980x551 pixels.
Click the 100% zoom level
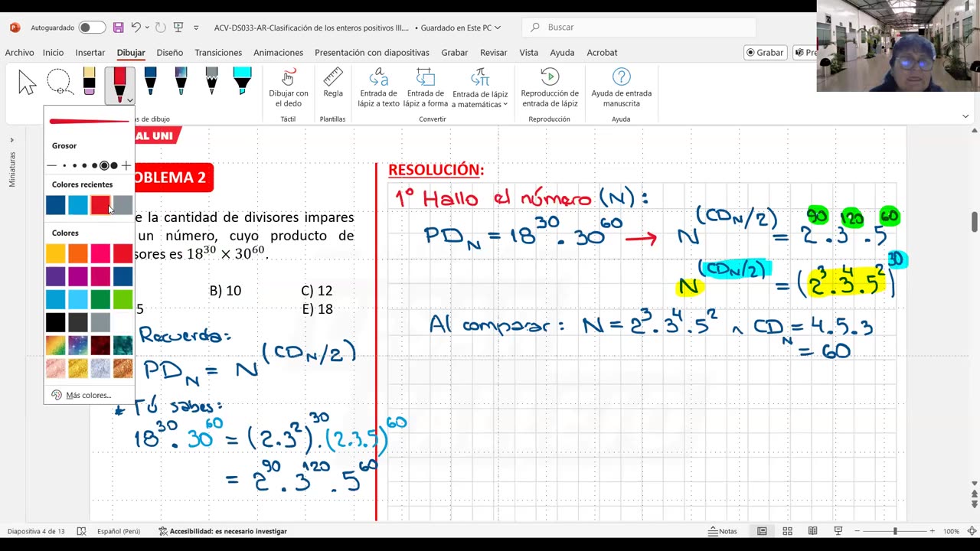(x=952, y=531)
